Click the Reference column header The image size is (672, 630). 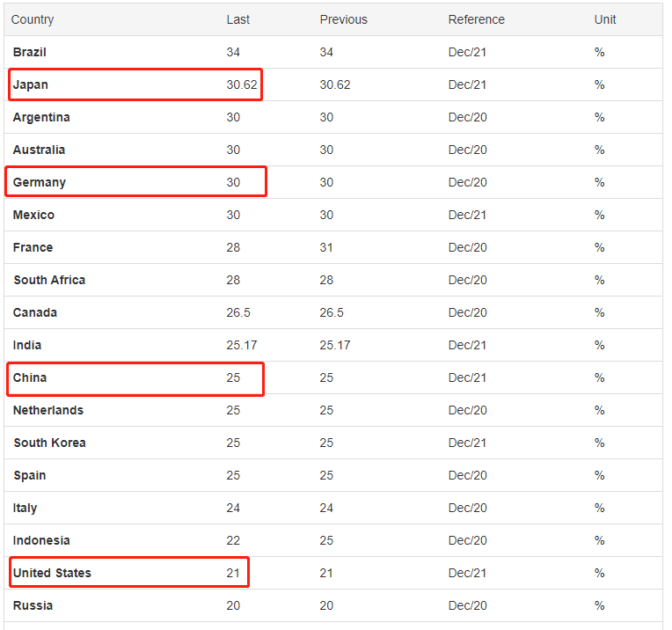pyautogui.click(x=477, y=20)
